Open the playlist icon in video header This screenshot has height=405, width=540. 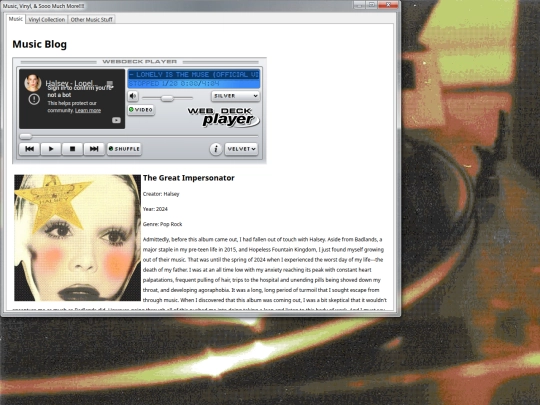pyautogui.click(x=110, y=84)
